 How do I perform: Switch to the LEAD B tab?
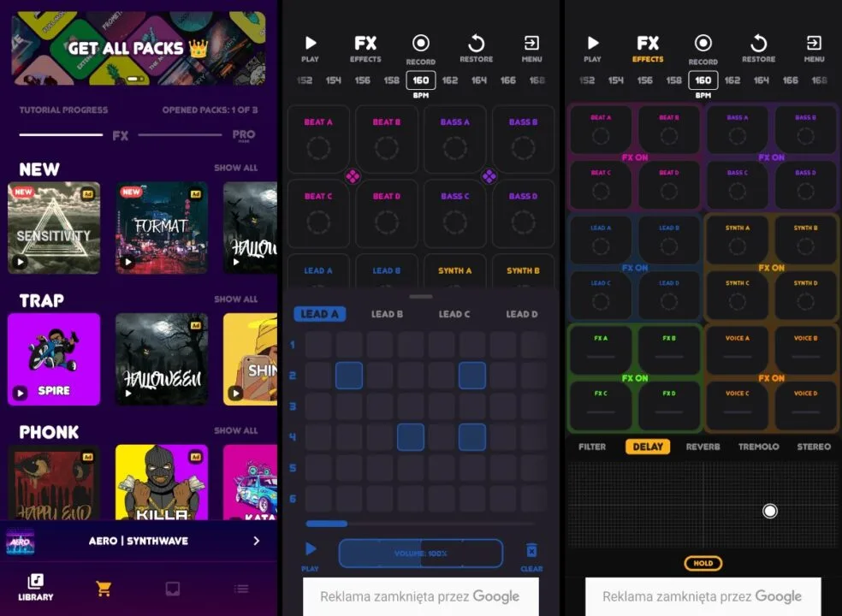(387, 314)
